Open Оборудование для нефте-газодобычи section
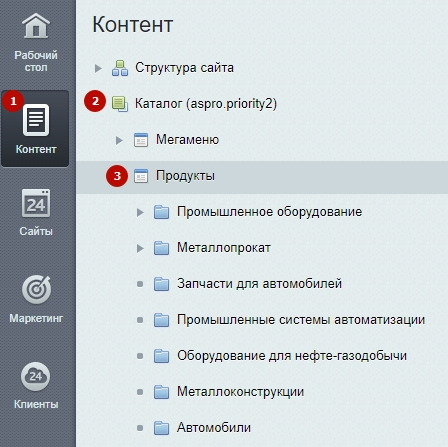The height and width of the screenshot is (447, 448). [292, 356]
